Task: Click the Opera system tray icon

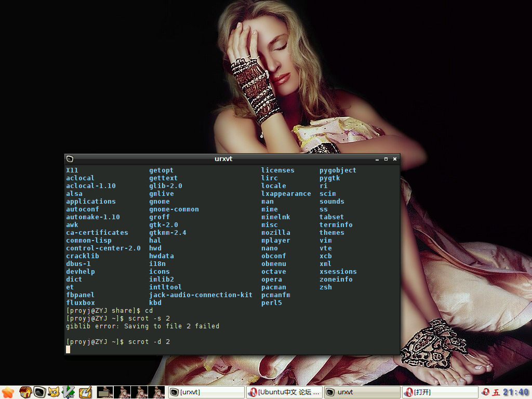Action: pyautogui.click(x=486, y=392)
